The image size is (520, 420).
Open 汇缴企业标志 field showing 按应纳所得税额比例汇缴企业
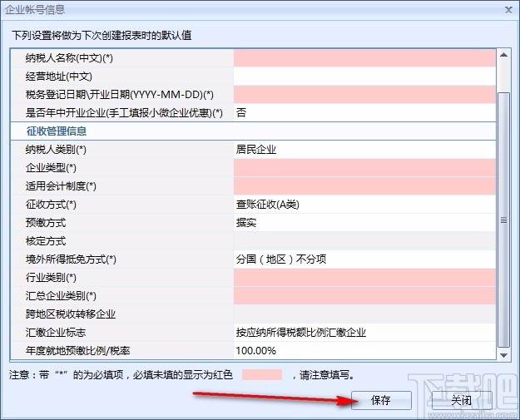[x=364, y=333]
